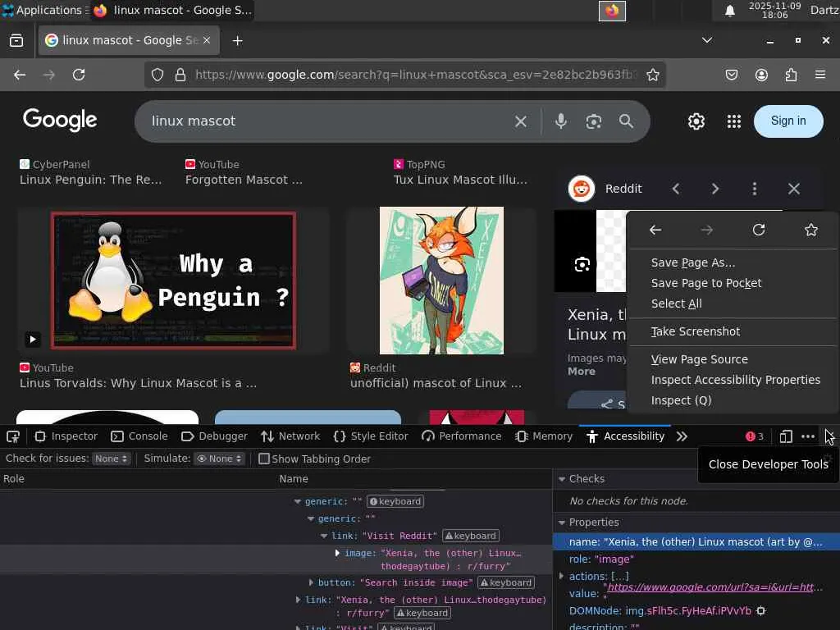Open the extensions puzzle icon
The width and height of the screenshot is (840, 630).
tap(791, 75)
